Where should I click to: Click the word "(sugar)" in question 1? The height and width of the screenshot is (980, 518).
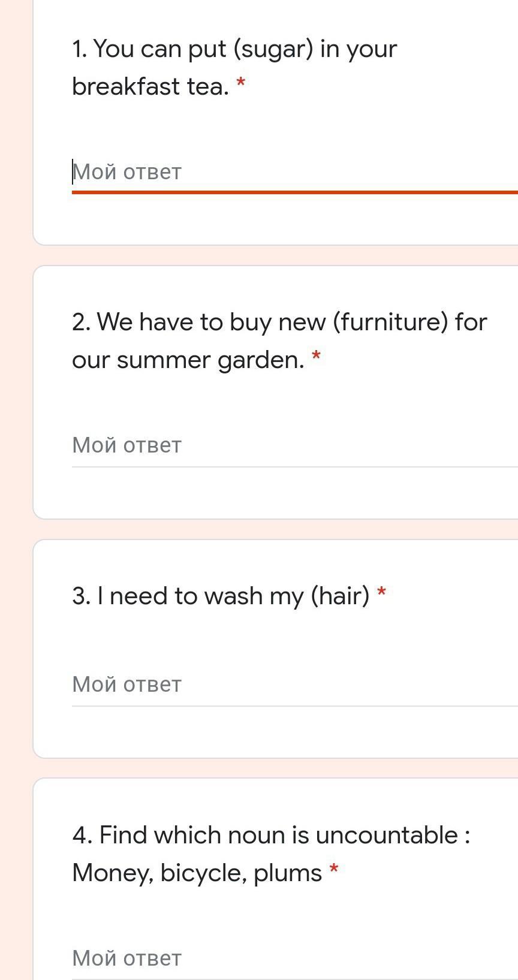273,49
